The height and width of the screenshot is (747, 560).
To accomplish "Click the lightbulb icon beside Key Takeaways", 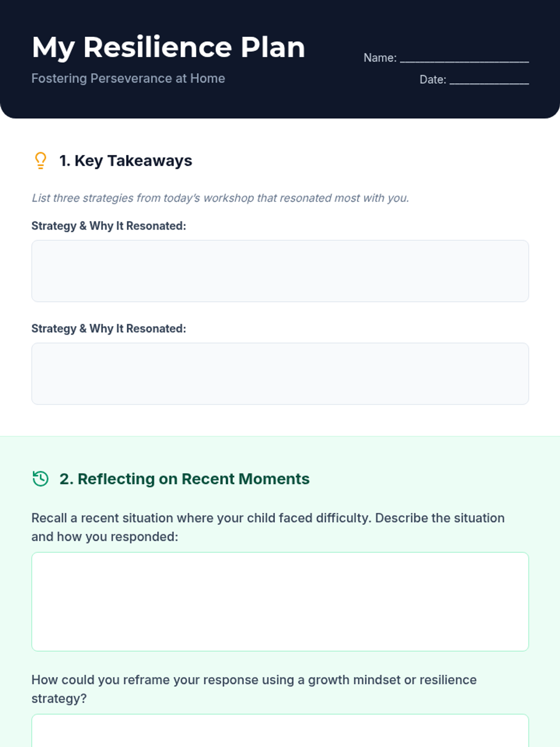I will pos(41,161).
